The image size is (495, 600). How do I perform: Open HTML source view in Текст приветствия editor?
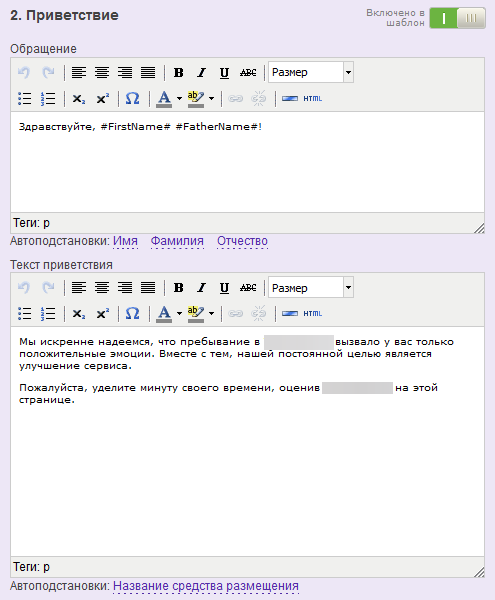pos(313,314)
